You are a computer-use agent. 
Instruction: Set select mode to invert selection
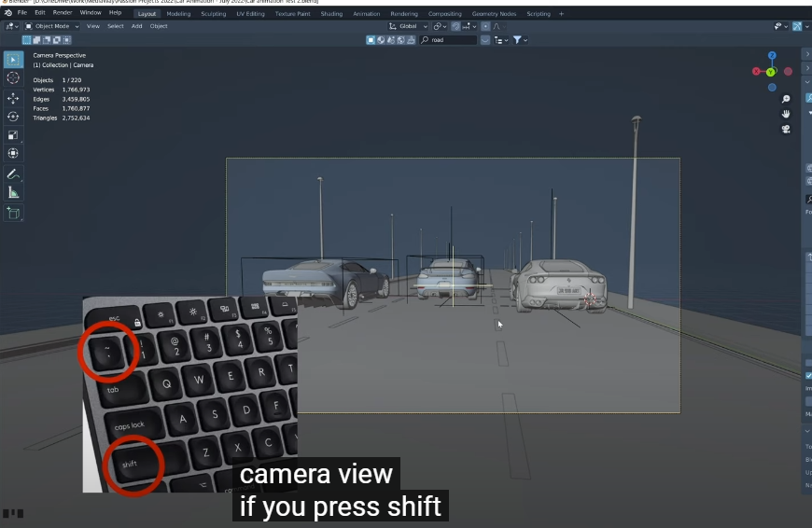tap(56, 40)
